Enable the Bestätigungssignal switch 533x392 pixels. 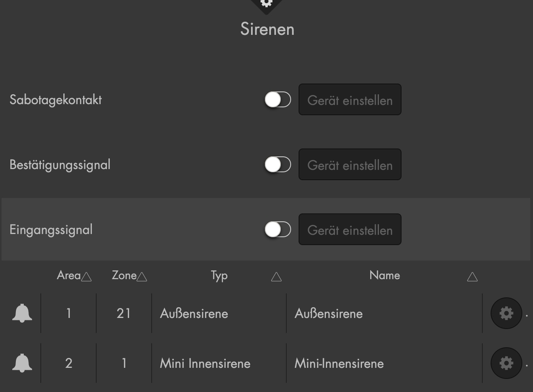pos(278,165)
